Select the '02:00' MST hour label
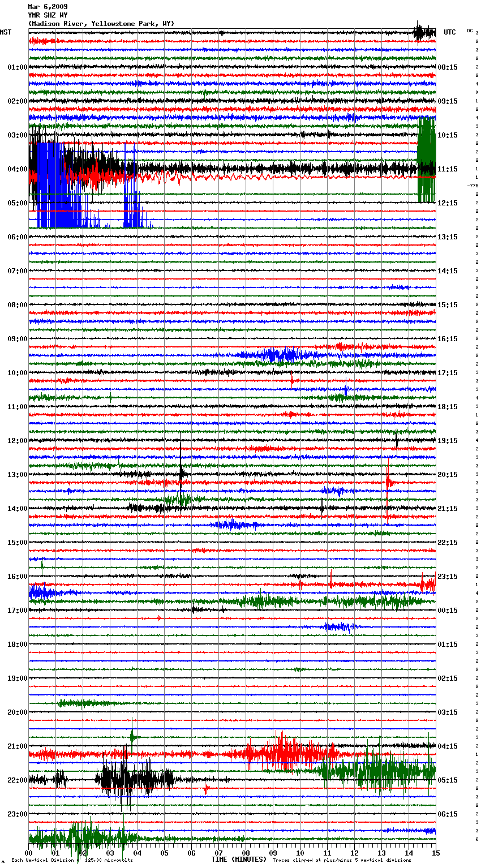 pos(17,101)
